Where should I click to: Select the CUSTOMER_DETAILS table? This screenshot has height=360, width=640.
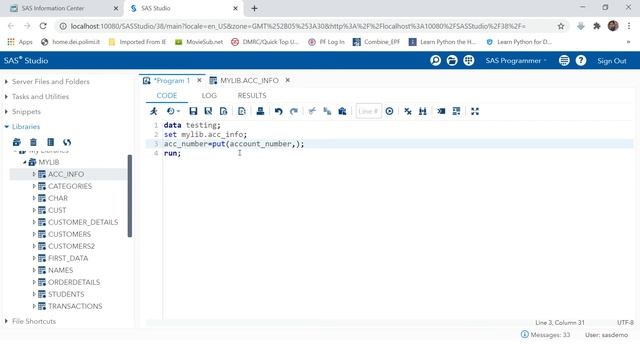click(83, 222)
